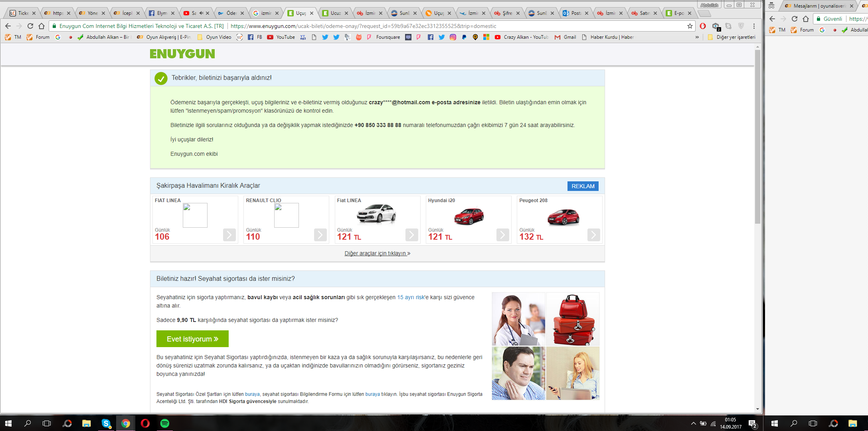This screenshot has height=431, width=868.
Task: Open the Google G bookmark in main window
Action: tap(58, 37)
